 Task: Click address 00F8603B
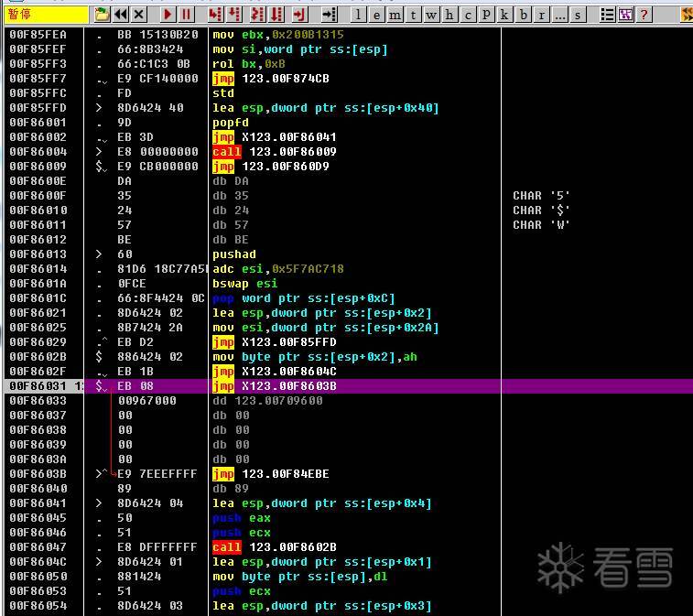click(x=38, y=474)
